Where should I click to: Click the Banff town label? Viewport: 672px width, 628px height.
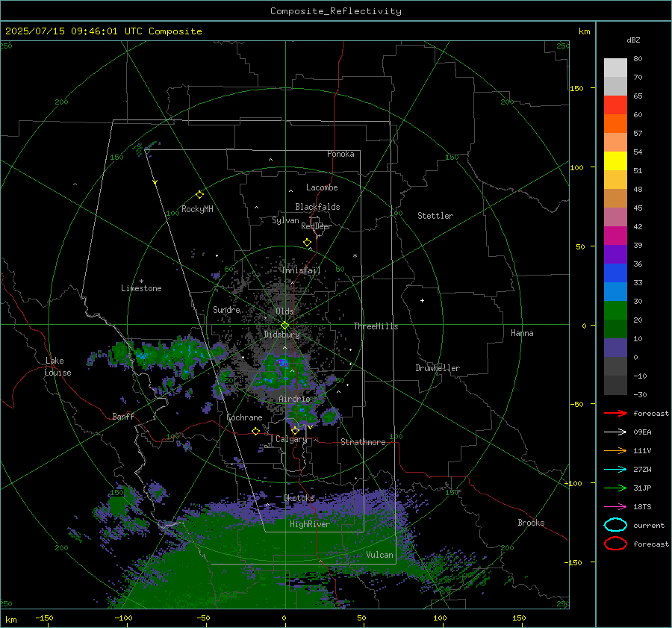tap(123, 416)
